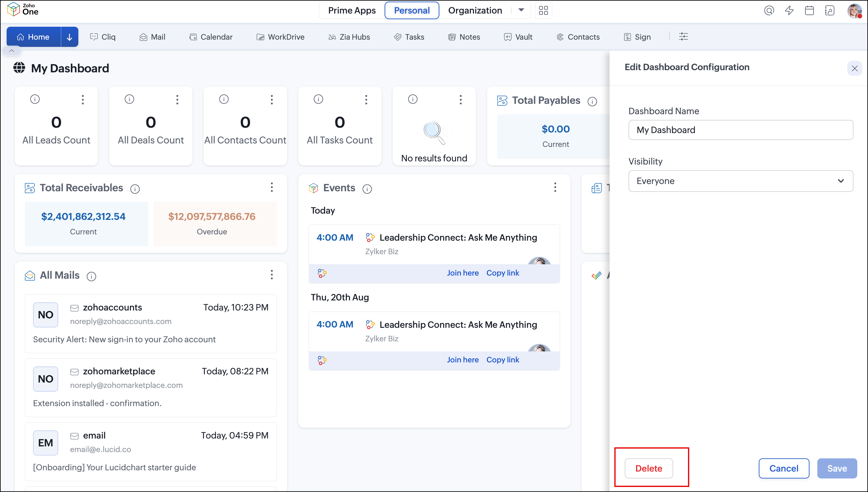Click the lightning bolt quick actions icon
The width and height of the screenshot is (868, 492).
click(789, 10)
